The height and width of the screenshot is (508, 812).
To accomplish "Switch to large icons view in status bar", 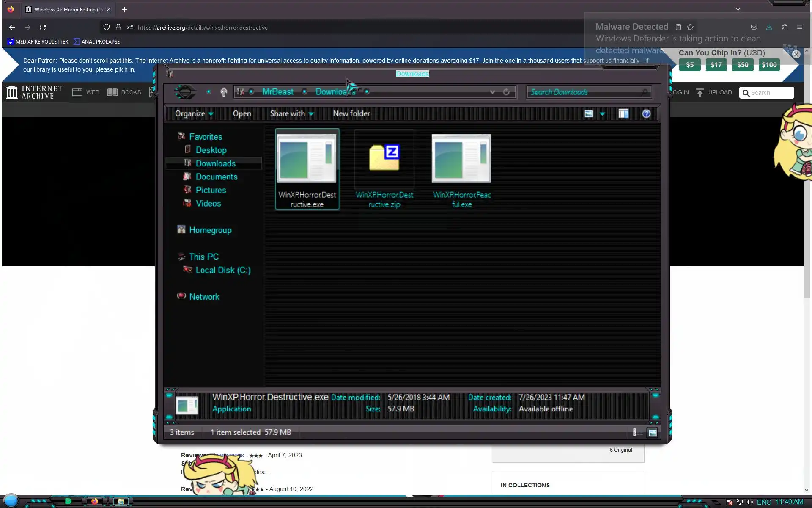I will [x=652, y=432].
